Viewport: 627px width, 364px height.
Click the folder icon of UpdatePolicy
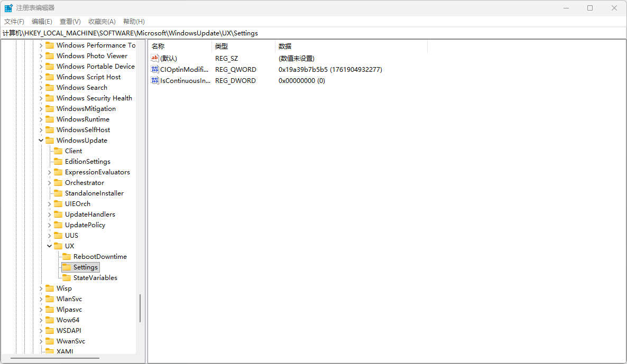58,225
